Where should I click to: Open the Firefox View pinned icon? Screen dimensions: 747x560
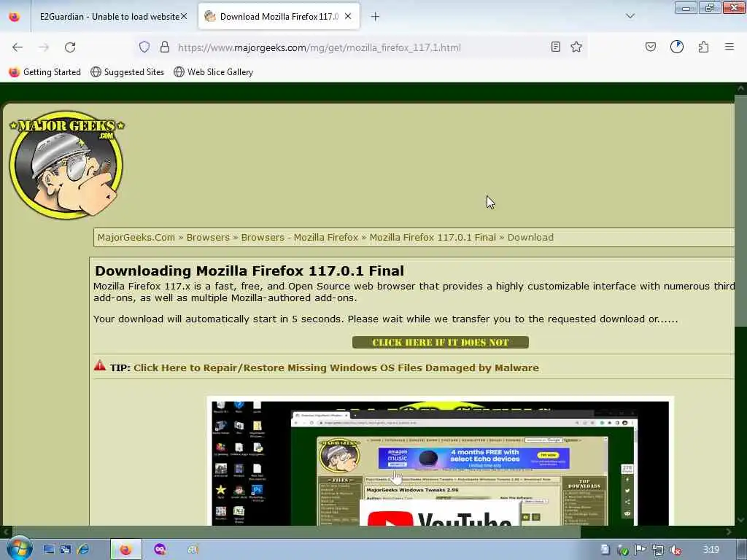[x=15, y=17]
